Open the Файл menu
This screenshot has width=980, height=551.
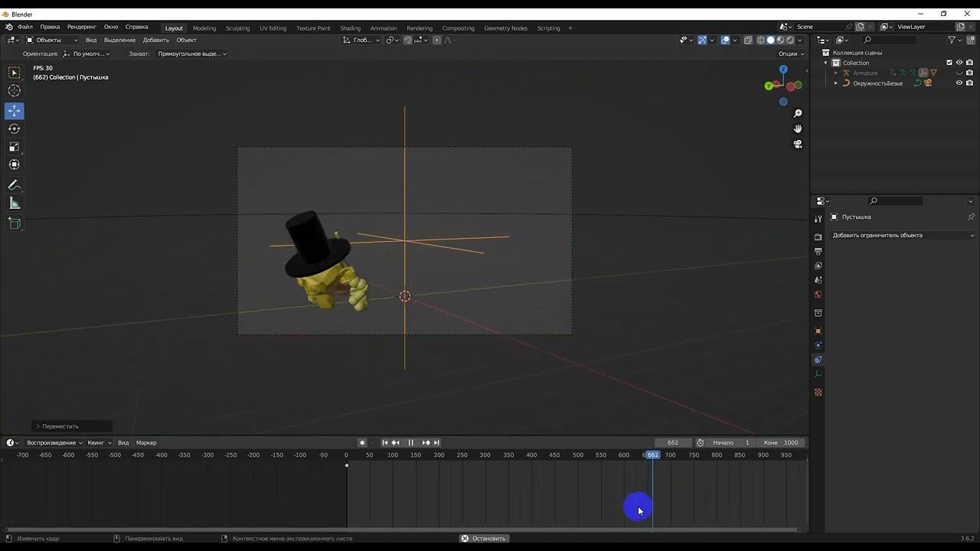pyautogui.click(x=25, y=27)
